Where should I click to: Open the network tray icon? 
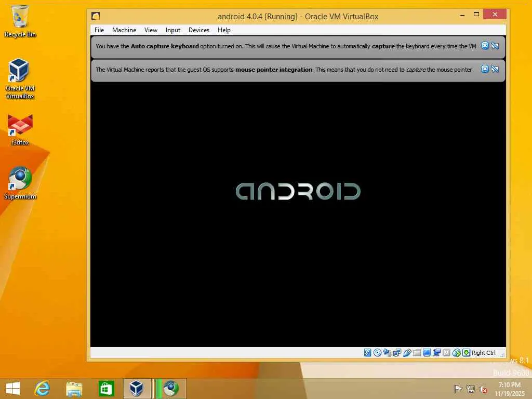(x=470, y=389)
